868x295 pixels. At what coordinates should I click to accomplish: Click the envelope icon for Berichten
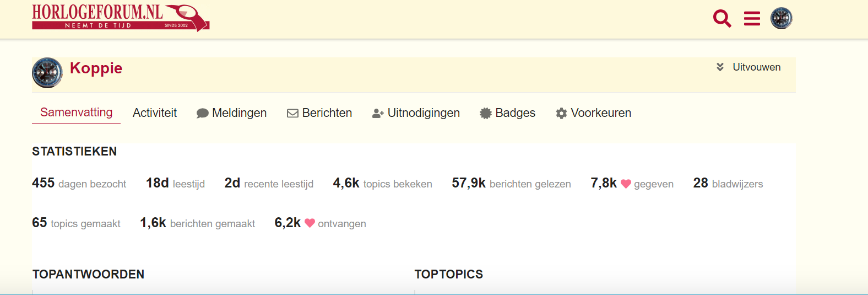[x=292, y=114]
